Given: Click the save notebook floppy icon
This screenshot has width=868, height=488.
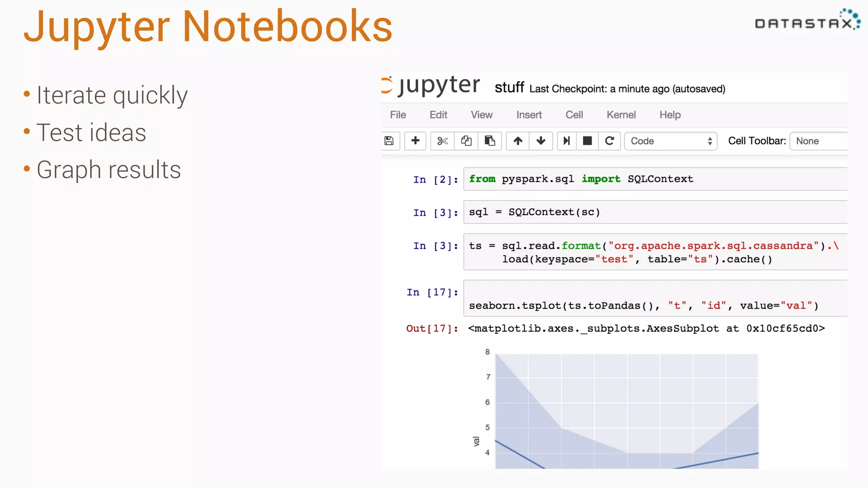Looking at the screenshot, I should 389,141.
